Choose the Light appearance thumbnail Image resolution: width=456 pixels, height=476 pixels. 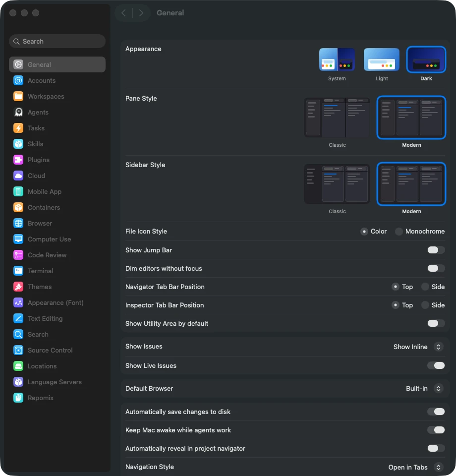[381, 59]
